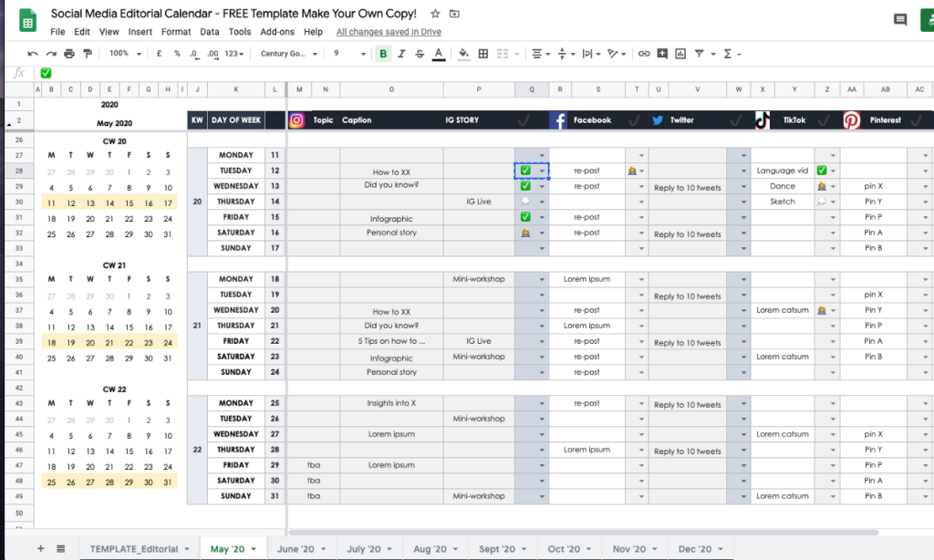Click the insert link icon
The width and height of the screenshot is (934, 560).
click(x=644, y=54)
